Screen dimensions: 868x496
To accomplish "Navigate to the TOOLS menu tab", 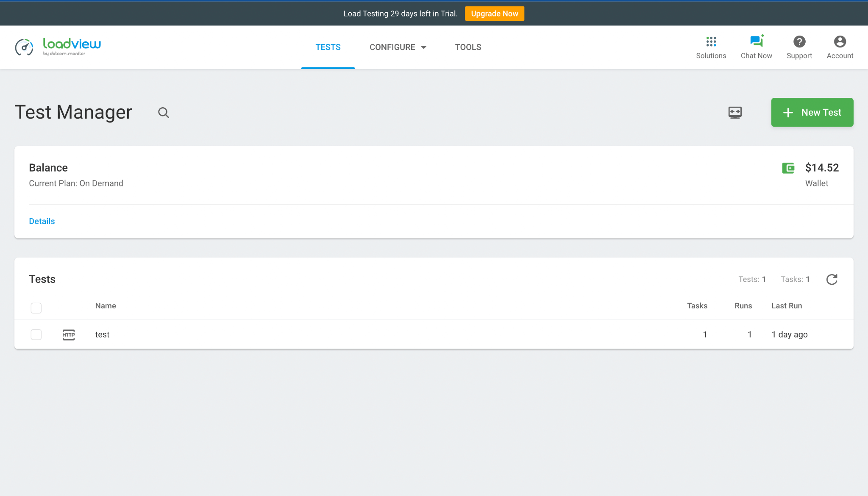I will [468, 47].
